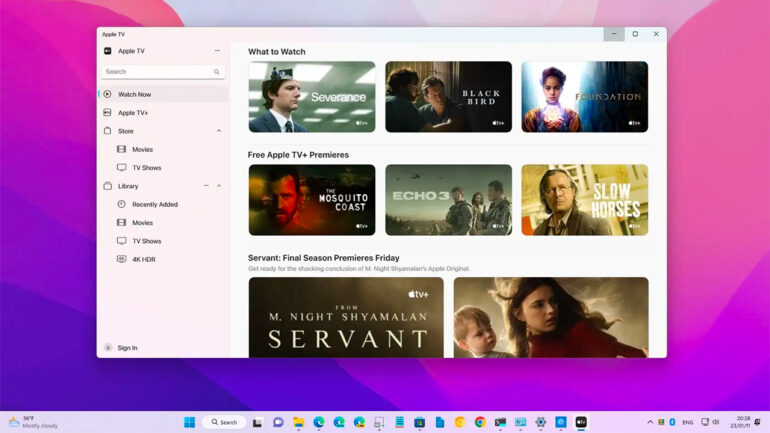Go to Apple TV+ sidebar section
Image resolution: width=770 pixels, height=433 pixels.
click(x=133, y=113)
